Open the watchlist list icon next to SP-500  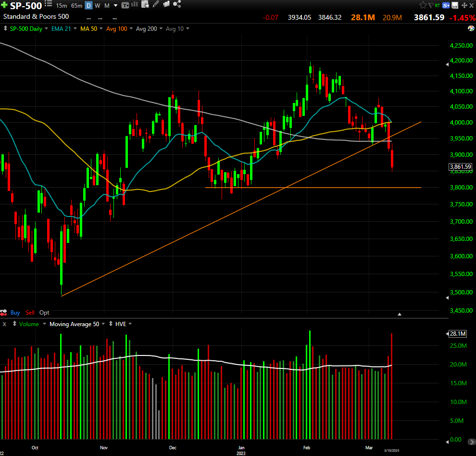[48, 4]
